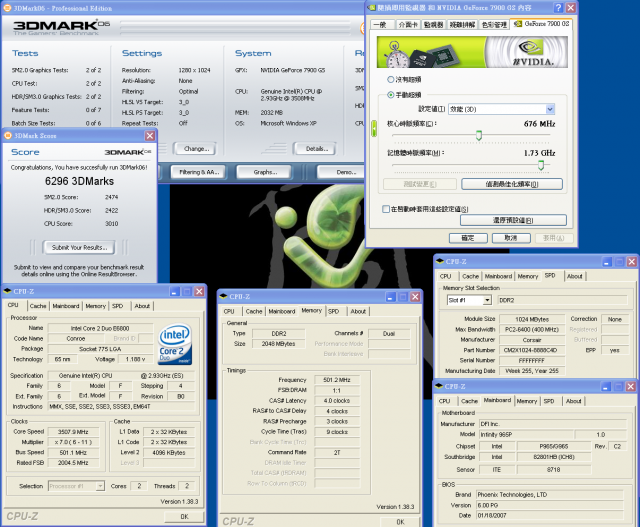Click the Core Speed value 3507.9 MHz
The width and height of the screenshot is (640, 527).
[x=73, y=432]
